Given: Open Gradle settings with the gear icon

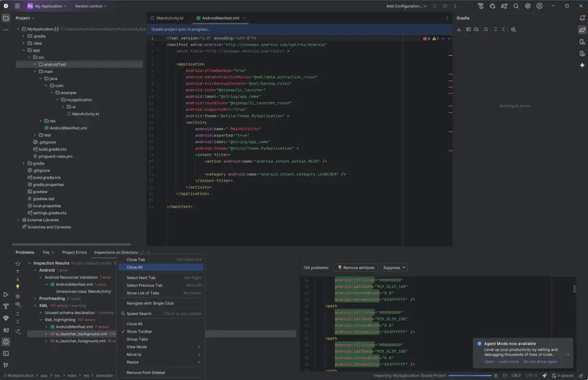Looking at the screenshot, I should tap(513, 29).
